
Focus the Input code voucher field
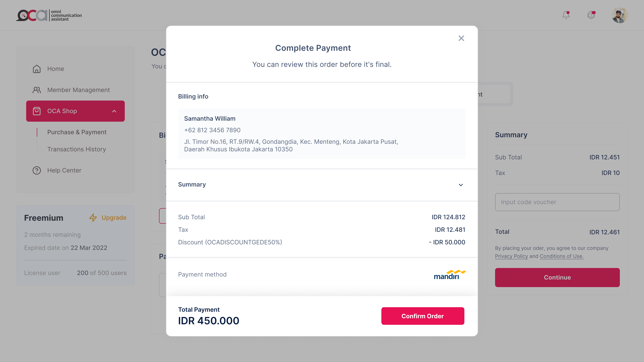click(x=557, y=202)
